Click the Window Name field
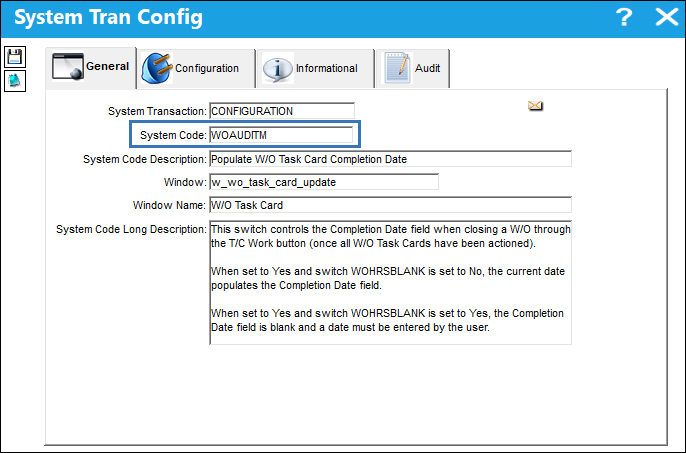Image resolution: width=686 pixels, height=453 pixels. (391, 205)
